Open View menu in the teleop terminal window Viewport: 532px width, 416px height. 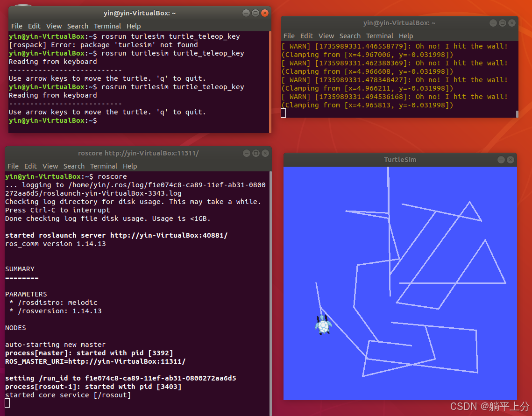pos(54,26)
